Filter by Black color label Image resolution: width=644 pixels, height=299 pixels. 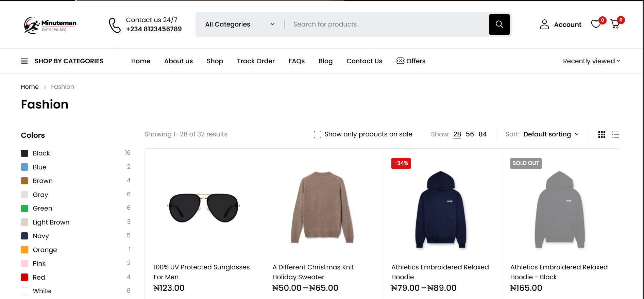pyautogui.click(x=41, y=153)
